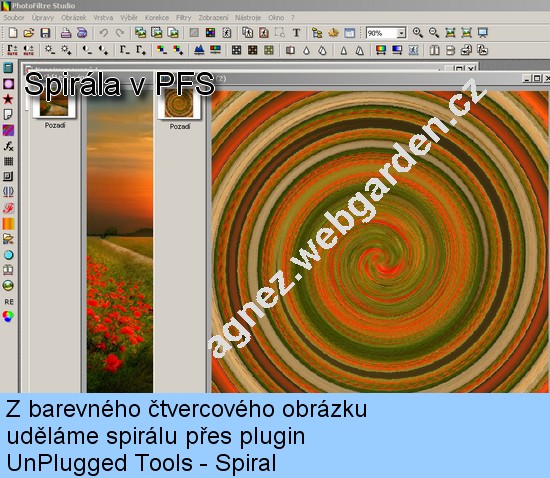
Task: Select the spiral Pozadí layer thumbnail
Action: 179,104
